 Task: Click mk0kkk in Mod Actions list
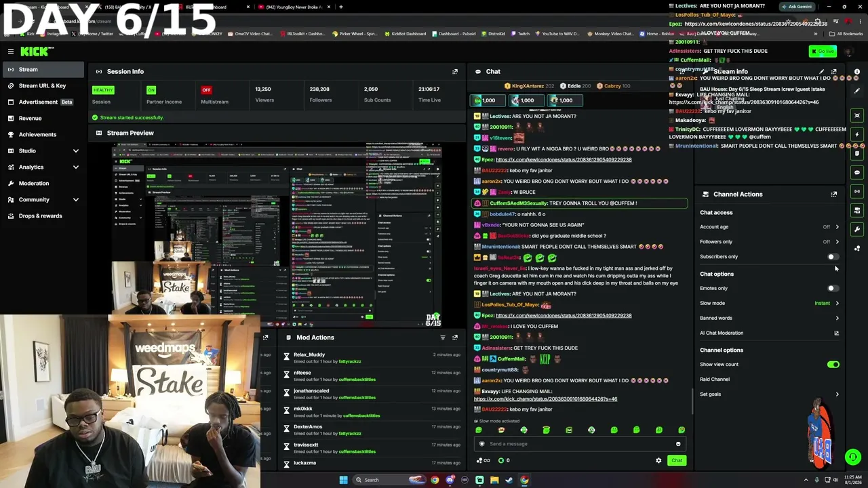[x=303, y=409]
